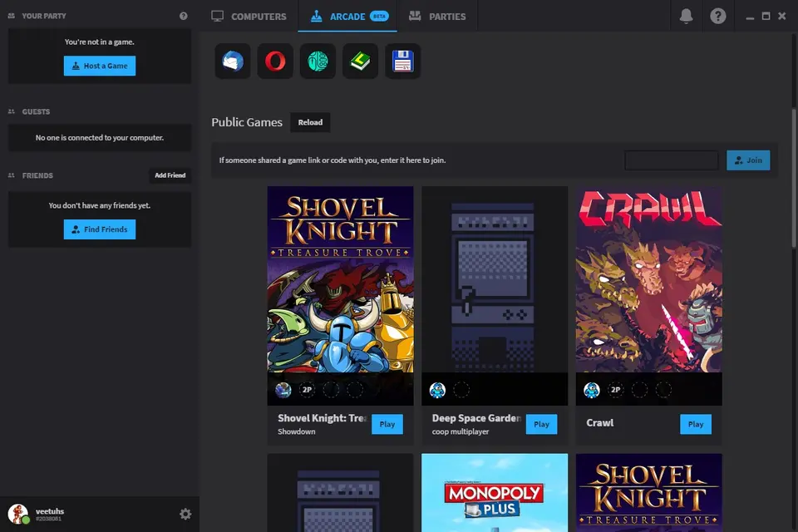The height and width of the screenshot is (532, 798).
Task: Open the notifications bell icon
Action: click(x=686, y=16)
